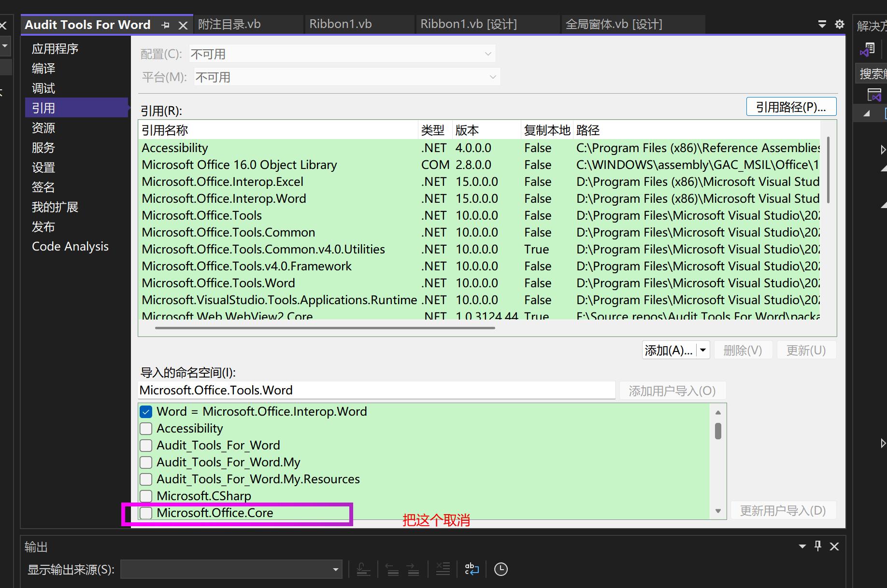The height and width of the screenshot is (588, 887).
Task: Check the Accessibility namespace import
Action: click(146, 429)
